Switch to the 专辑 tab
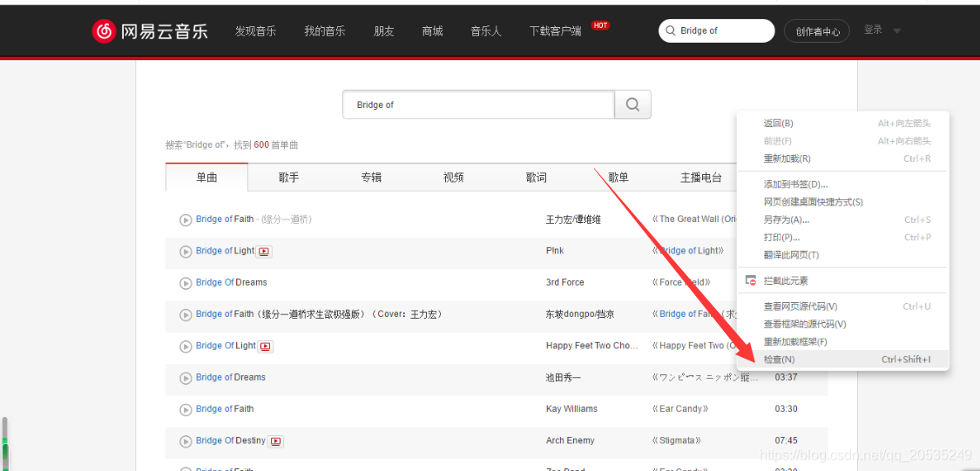Image resolution: width=980 pixels, height=471 pixels. [x=371, y=178]
